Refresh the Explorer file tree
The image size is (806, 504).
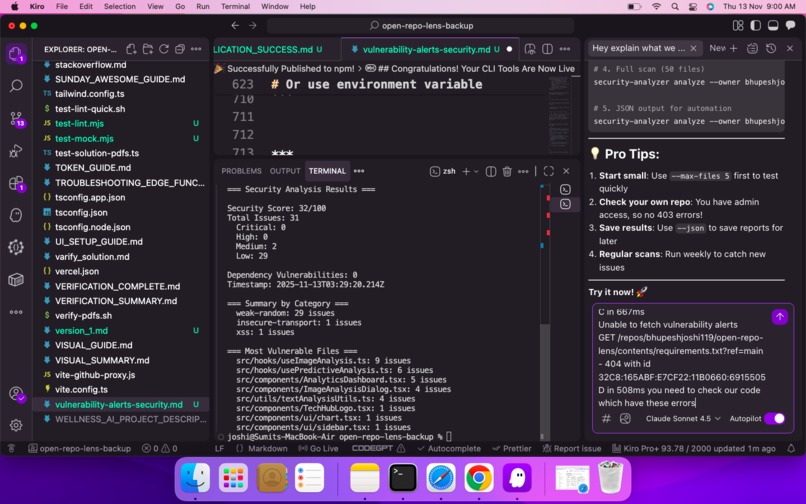point(163,49)
